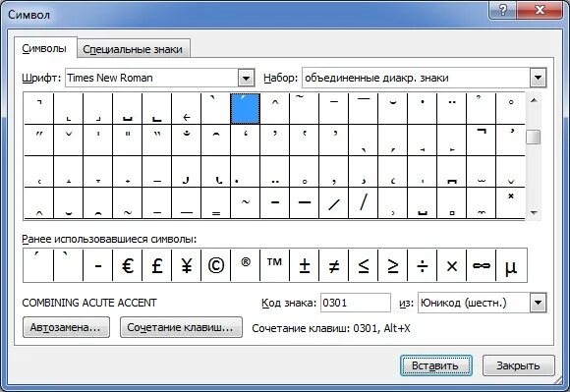
Task: Select the greater-than-or-equal sign
Action: click(x=392, y=265)
